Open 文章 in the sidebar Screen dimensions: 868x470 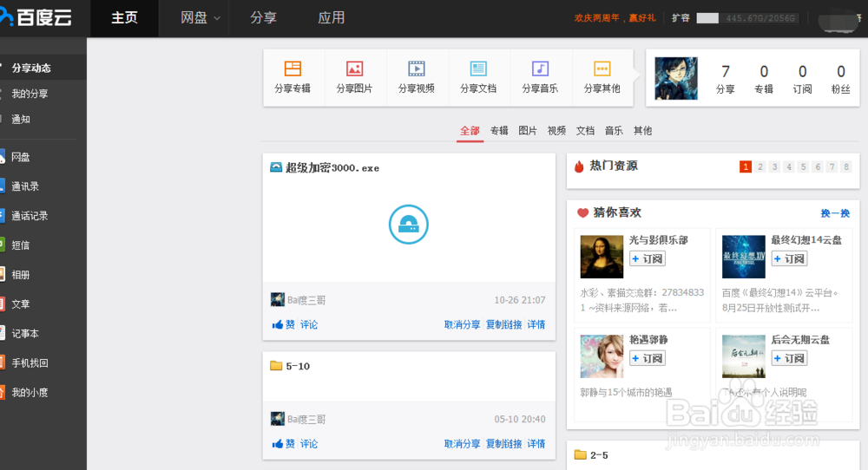tap(21, 304)
